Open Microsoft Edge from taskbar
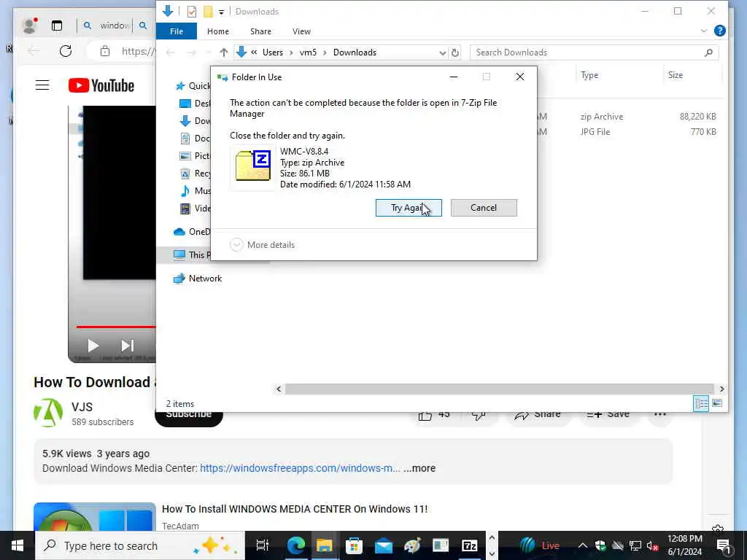747x560 pixels. tap(296, 545)
